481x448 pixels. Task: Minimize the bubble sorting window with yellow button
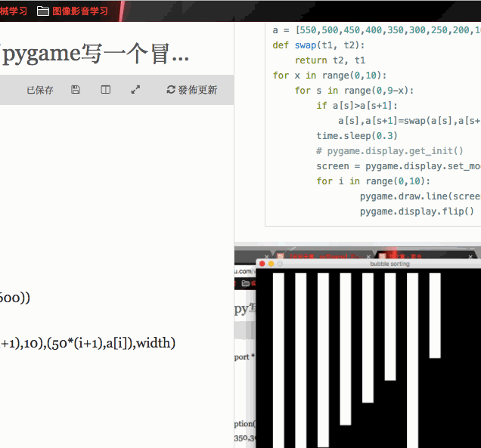(x=271, y=264)
